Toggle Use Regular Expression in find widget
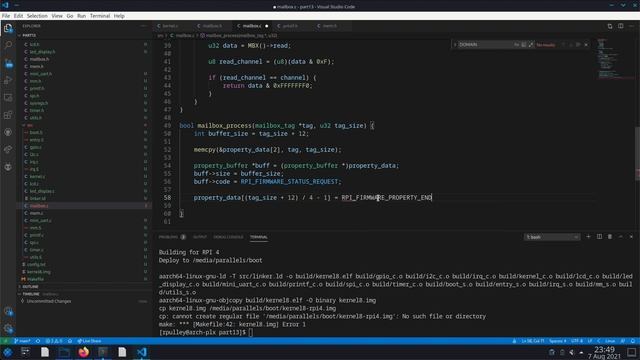The width and height of the screenshot is (640, 360). coord(531,44)
